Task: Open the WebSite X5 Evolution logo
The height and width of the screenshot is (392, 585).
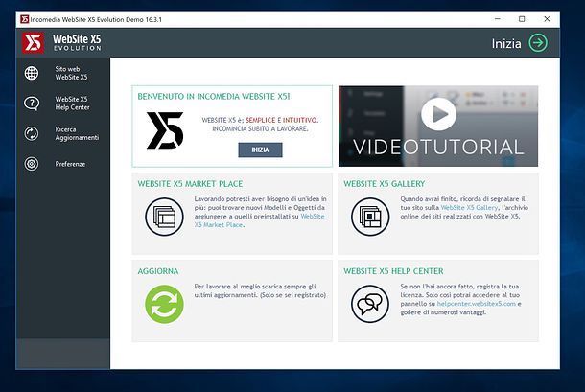Action: [x=61, y=42]
